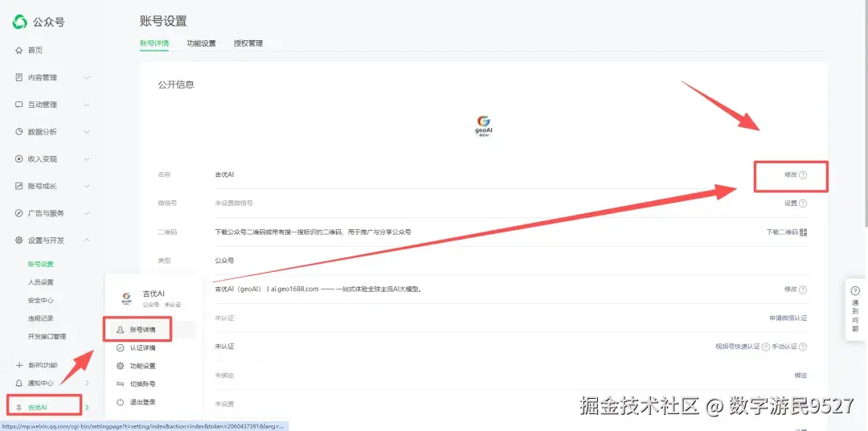The width and height of the screenshot is (868, 431).
Task: Click the 未设置微信号 text
Action: pos(234,203)
